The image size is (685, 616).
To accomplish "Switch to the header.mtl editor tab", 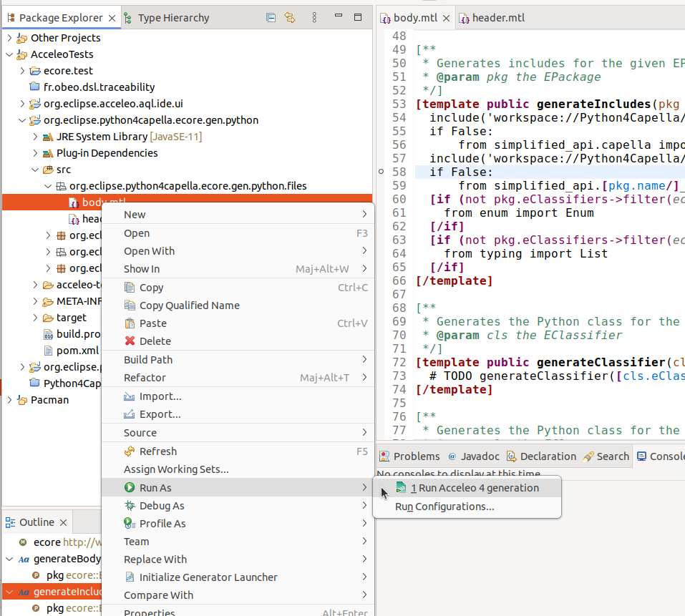I will tap(497, 18).
